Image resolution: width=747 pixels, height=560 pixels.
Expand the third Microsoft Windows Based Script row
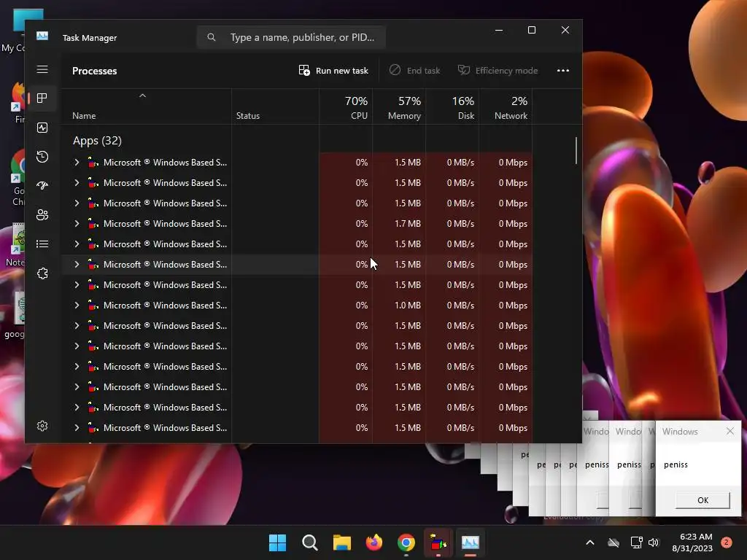click(x=76, y=203)
